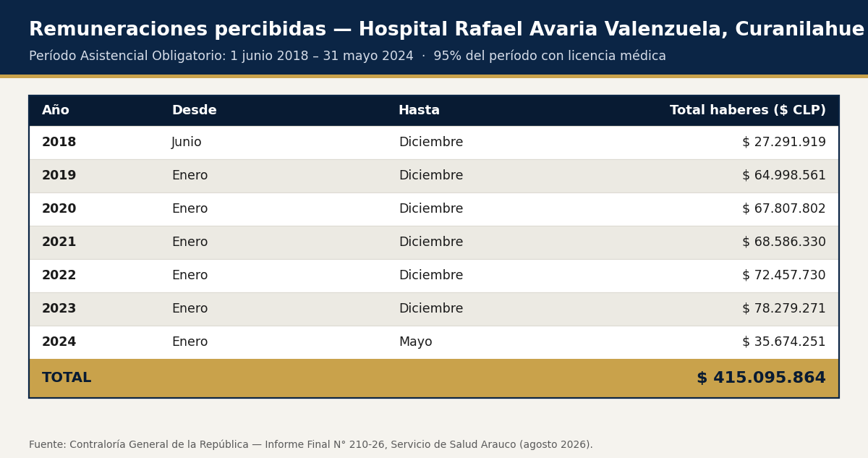Select the amount $ 68.586.330
This screenshot has height=458, width=868.
click(783, 242)
